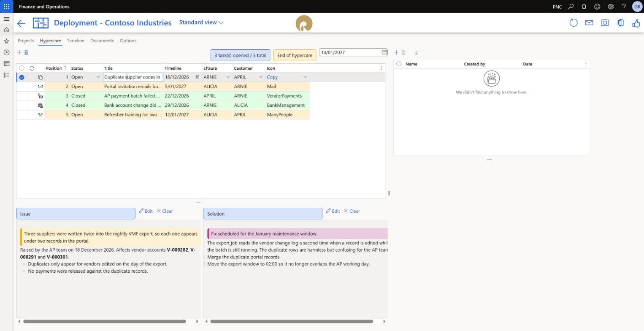Click Clear next to the Solution field
Viewport: 644px width, 331px height.
click(x=352, y=211)
